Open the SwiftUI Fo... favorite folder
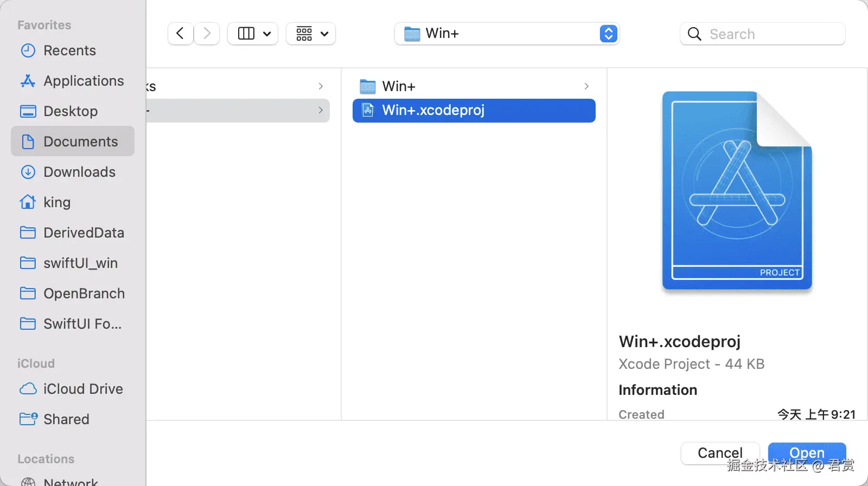The height and width of the screenshot is (486, 868). point(72,324)
